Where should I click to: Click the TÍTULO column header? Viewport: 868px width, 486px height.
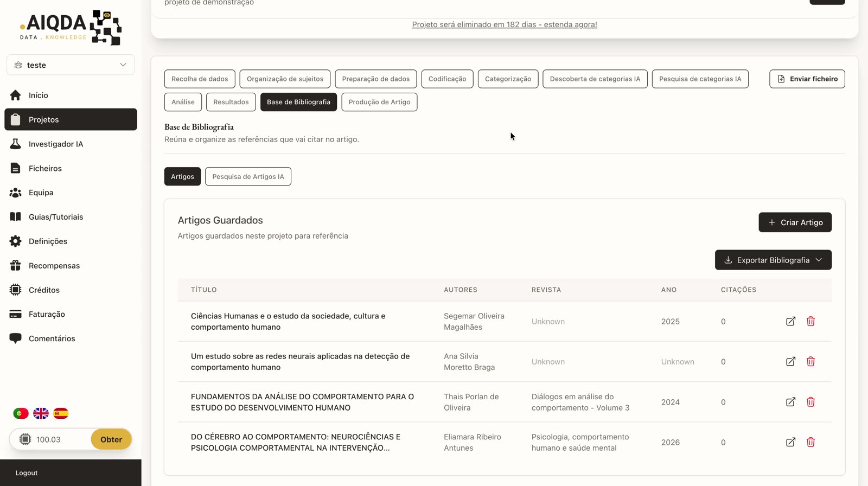[204, 290]
